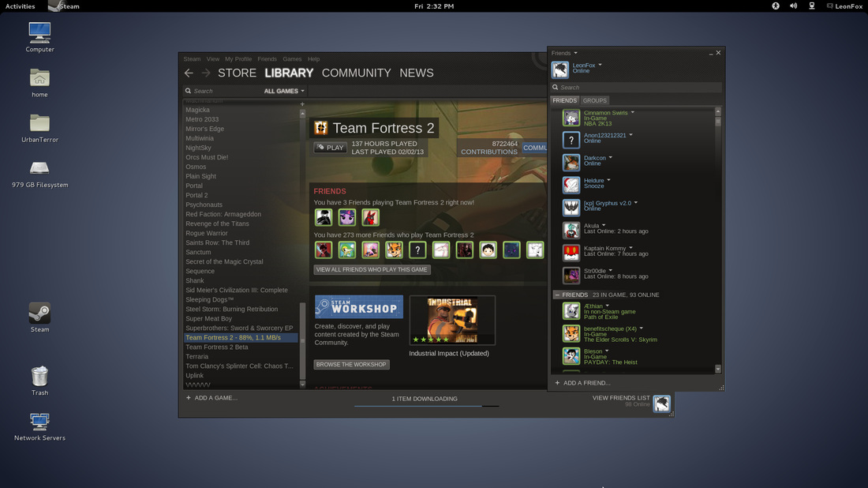Open the View menu

(213, 58)
